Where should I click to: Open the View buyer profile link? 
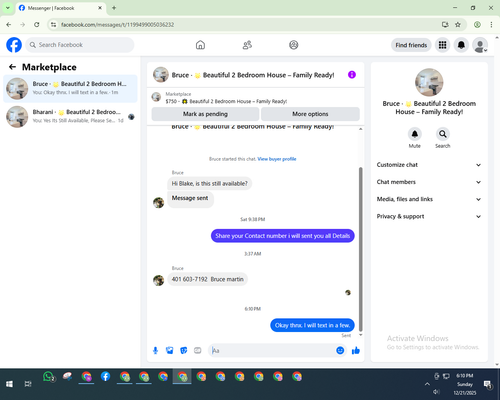(x=277, y=159)
